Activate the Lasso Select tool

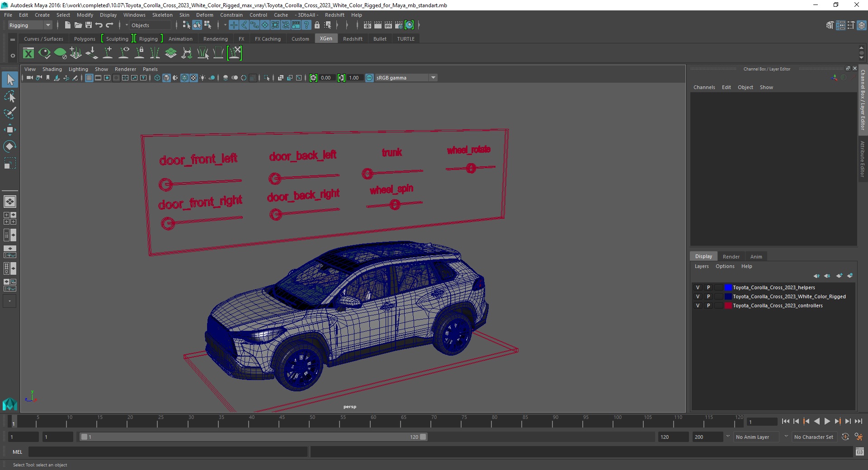[10, 97]
